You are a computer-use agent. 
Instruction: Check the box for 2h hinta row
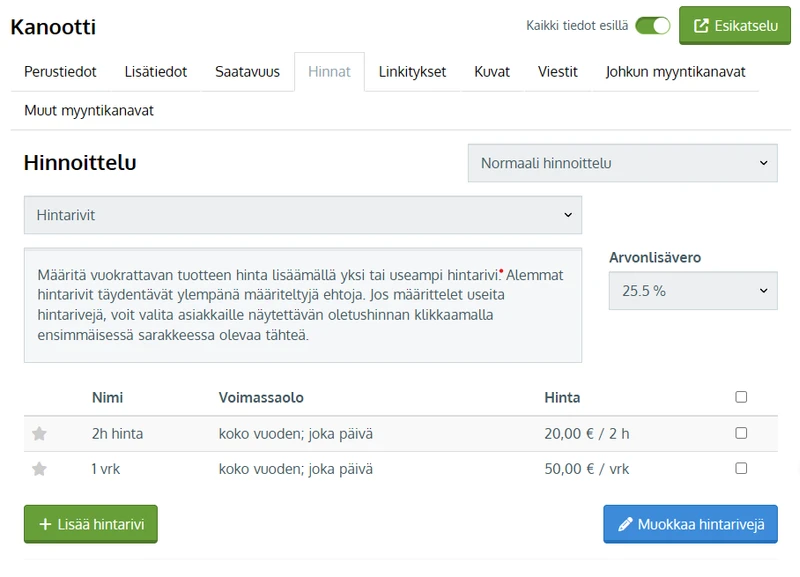click(741, 433)
